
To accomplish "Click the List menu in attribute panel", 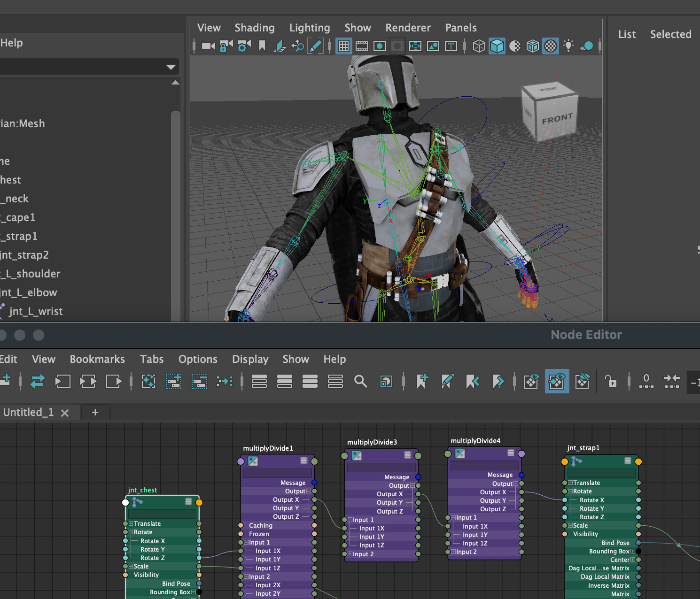I will [x=627, y=34].
